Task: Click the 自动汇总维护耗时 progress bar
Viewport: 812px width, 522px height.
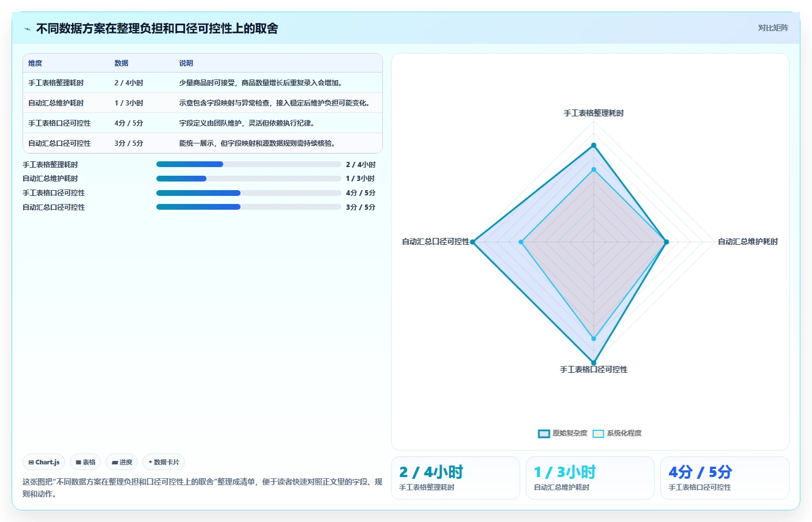Action: coord(249,179)
